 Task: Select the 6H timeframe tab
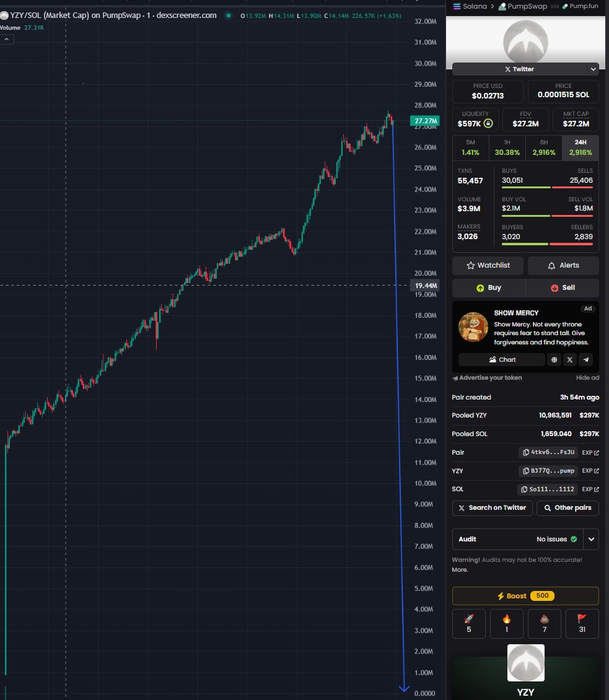[x=544, y=148]
